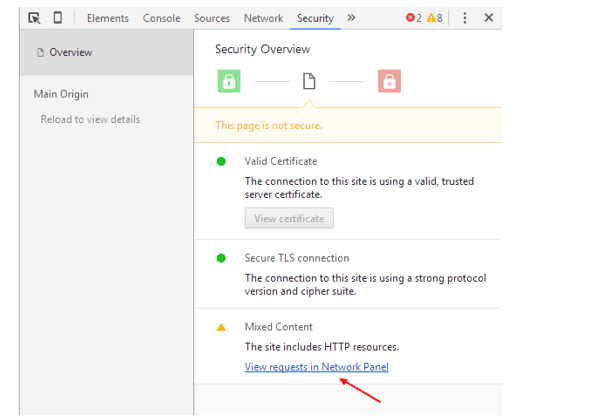Close the DevTools panel
This screenshot has width=600, height=420.
489,18
